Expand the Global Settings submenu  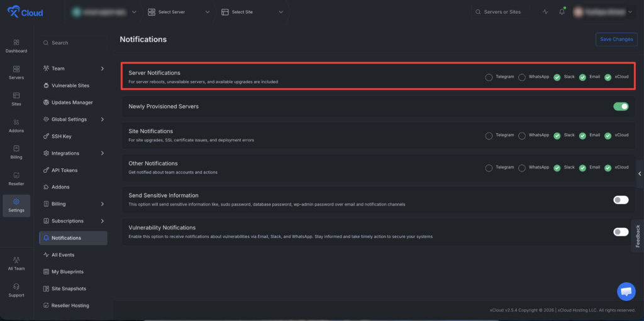point(74,119)
